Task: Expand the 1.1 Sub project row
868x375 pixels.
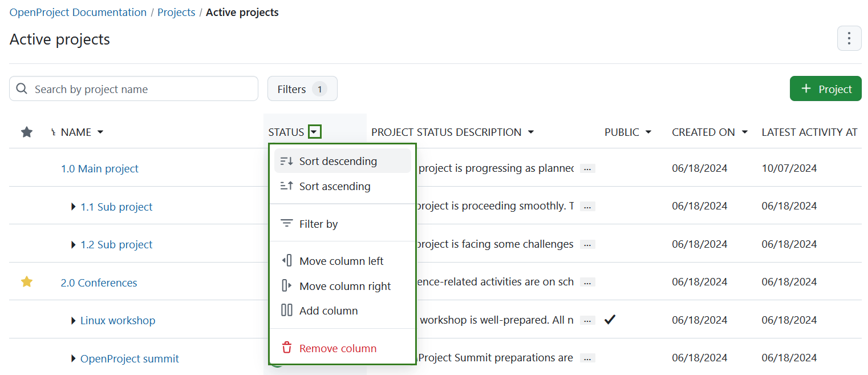Action: [x=73, y=206]
